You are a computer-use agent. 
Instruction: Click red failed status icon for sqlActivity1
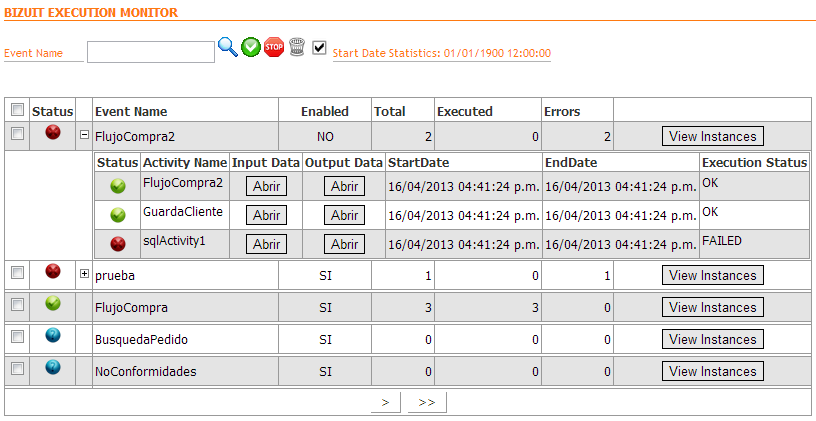118,243
